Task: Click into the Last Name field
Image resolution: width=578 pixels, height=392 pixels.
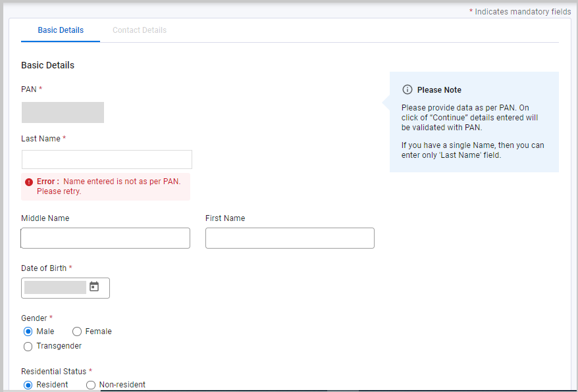Action: tap(107, 160)
